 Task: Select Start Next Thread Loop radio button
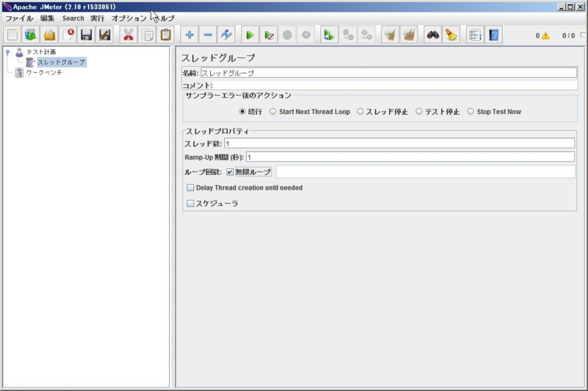(x=273, y=111)
